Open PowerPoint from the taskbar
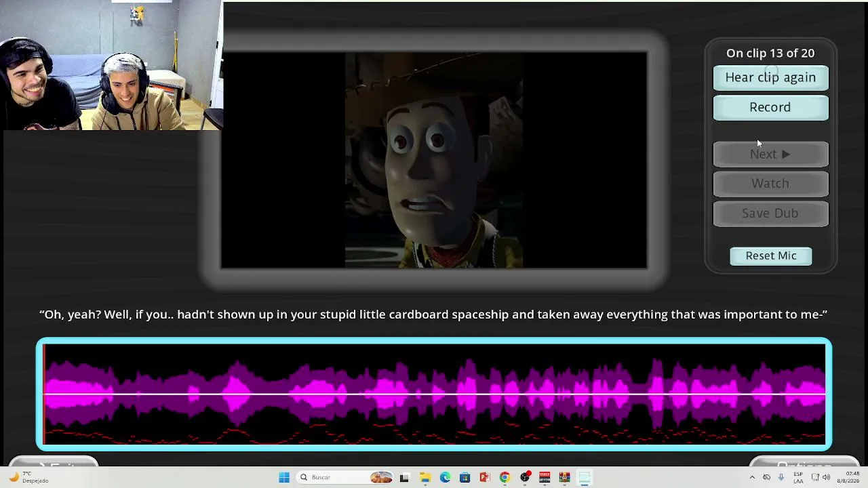The width and height of the screenshot is (868, 488). (485, 478)
